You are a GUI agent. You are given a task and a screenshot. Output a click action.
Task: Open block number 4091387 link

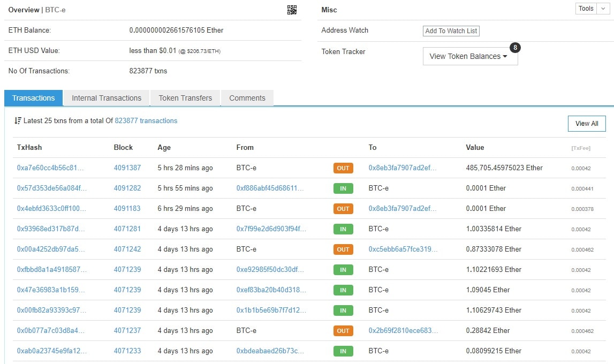tap(127, 168)
